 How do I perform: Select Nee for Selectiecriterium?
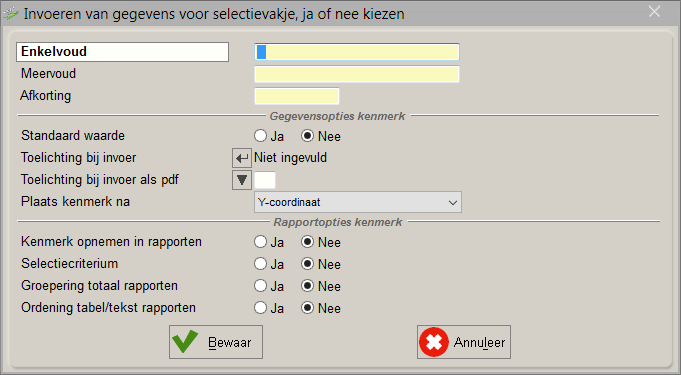pos(307,264)
